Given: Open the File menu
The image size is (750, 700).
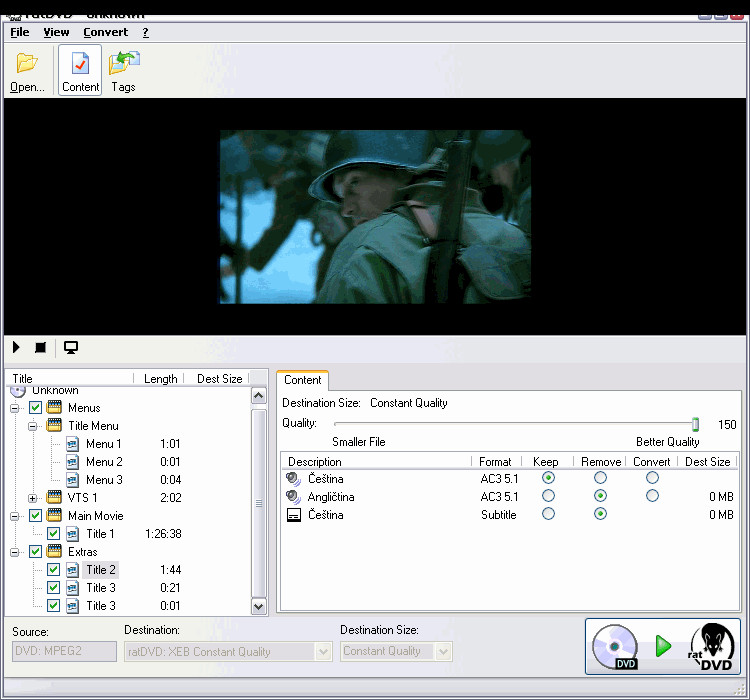Looking at the screenshot, I should tap(20, 32).
